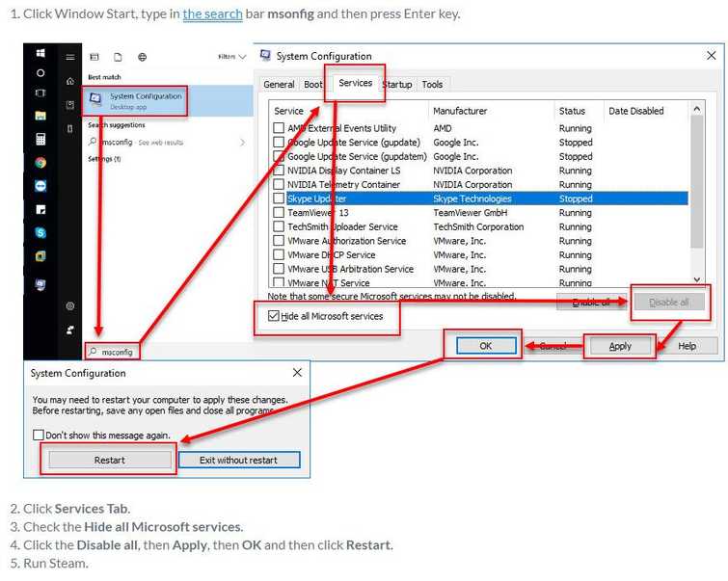Click the Restart button
The width and height of the screenshot is (728, 581).
(110, 460)
